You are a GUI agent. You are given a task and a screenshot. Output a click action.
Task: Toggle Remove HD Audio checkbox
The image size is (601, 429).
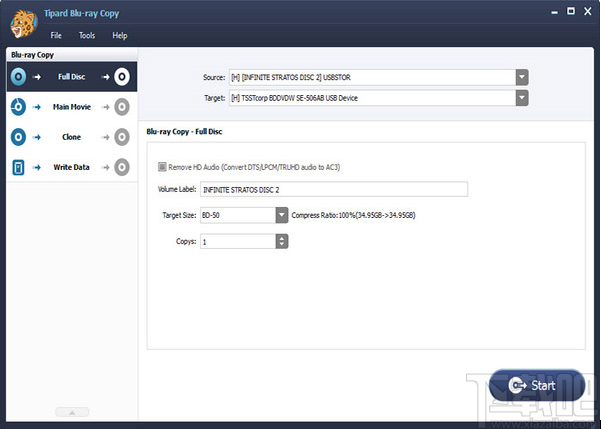point(162,167)
